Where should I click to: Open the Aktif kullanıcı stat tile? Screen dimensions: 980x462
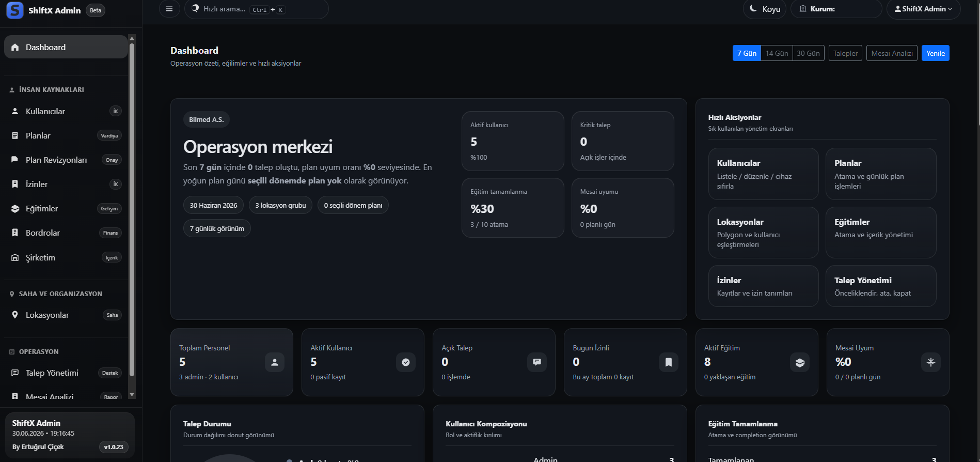coord(513,141)
